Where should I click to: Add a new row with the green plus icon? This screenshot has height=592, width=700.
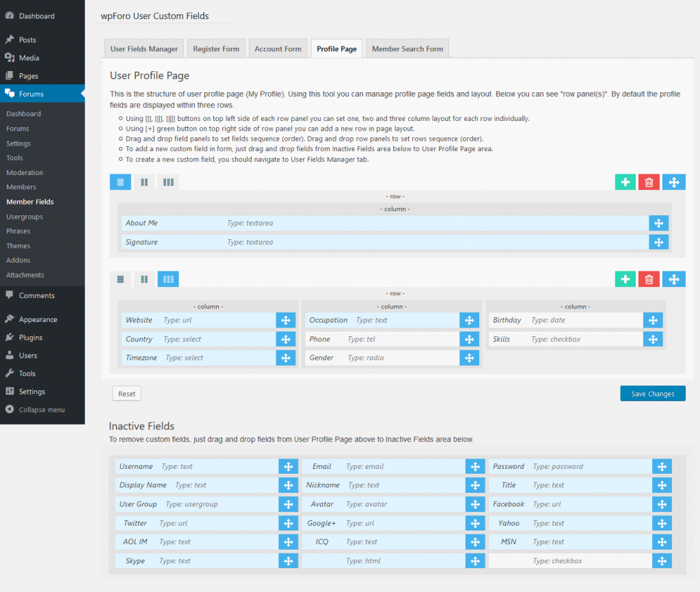pos(625,182)
